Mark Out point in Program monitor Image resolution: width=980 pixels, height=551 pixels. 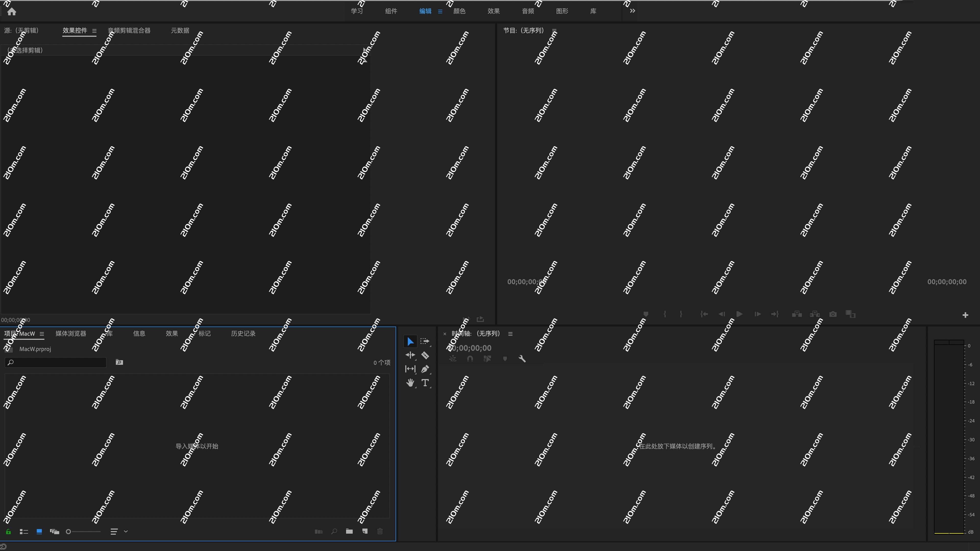(681, 314)
